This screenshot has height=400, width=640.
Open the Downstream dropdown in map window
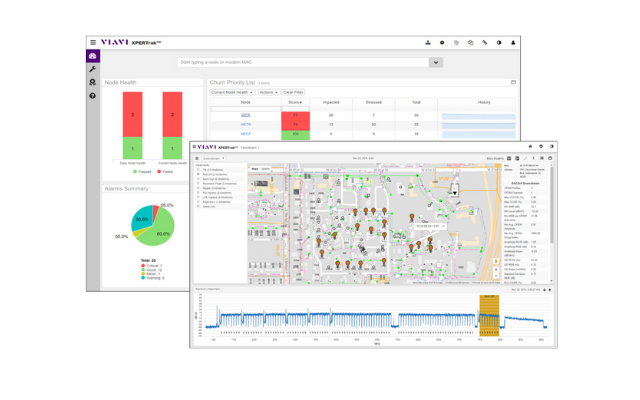click(213, 158)
